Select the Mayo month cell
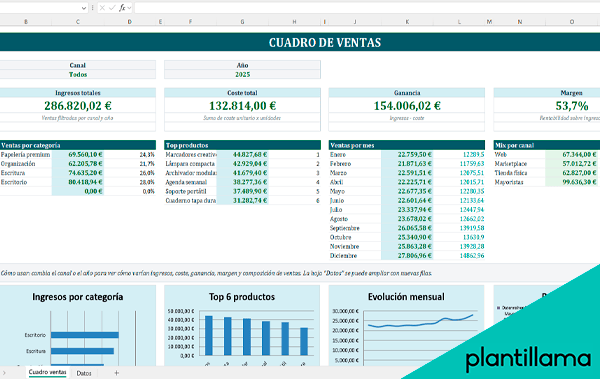Viewport: 600px width, 379px height. [x=355, y=191]
